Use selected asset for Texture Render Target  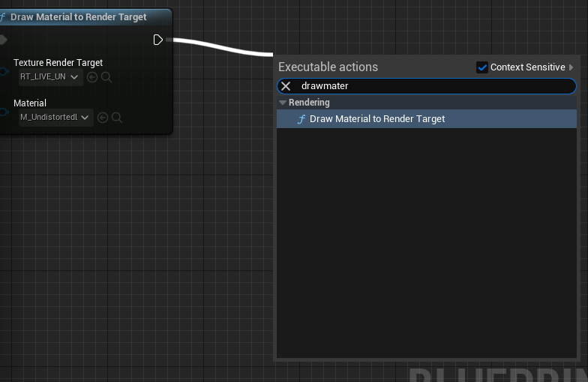click(x=92, y=76)
